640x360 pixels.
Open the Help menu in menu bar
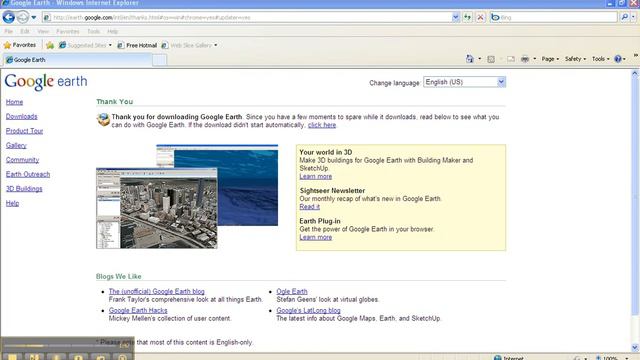pyautogui.click(x=112, y=31)
